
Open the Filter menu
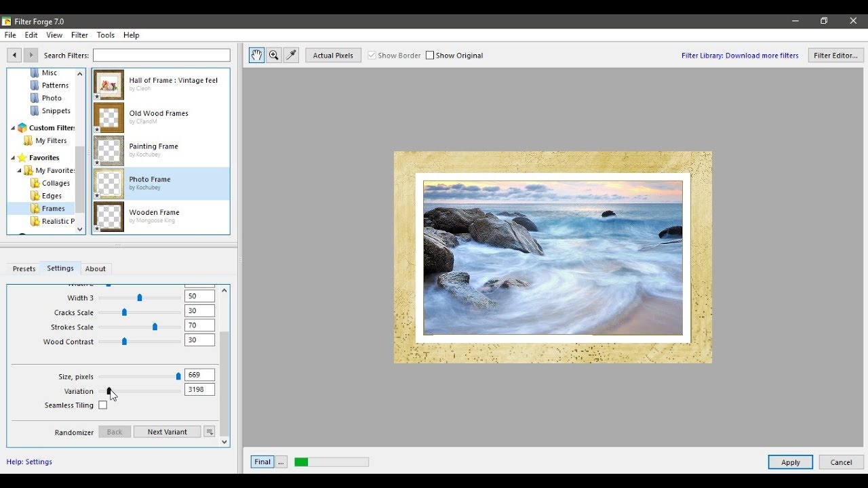[79, 35]
